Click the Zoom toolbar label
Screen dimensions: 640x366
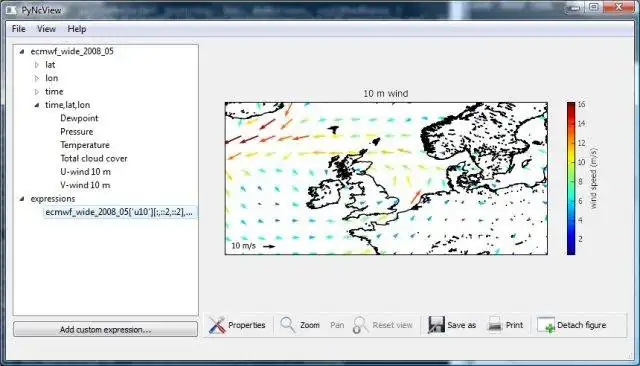tap(310, 325)
